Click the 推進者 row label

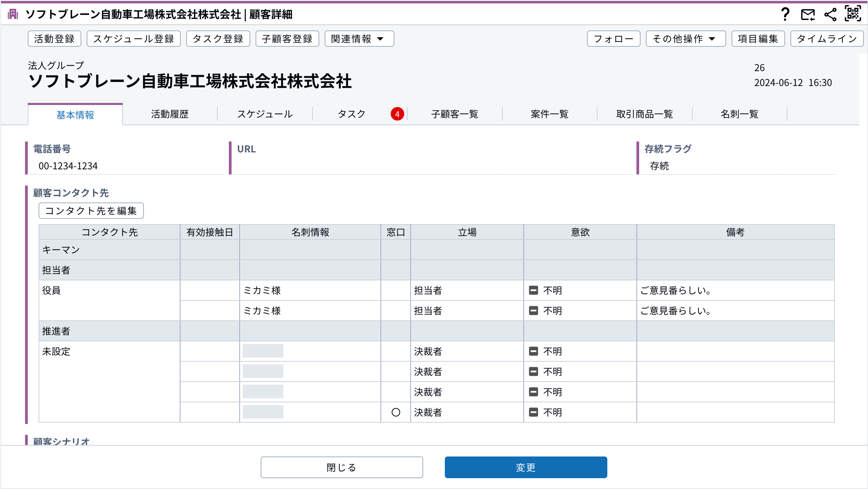[x=56, y=331]
